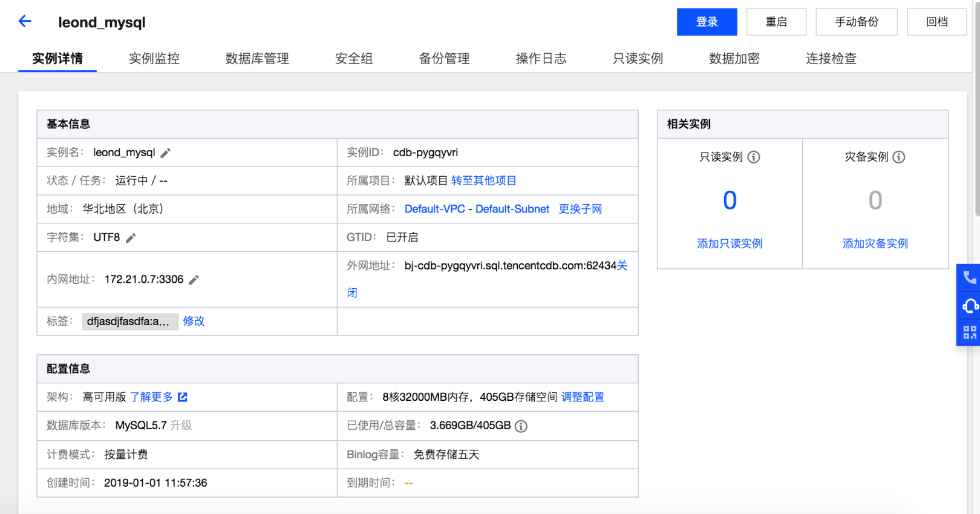
Task: Click 升级 next to MySQL5.7
Action: coord(181,426)
